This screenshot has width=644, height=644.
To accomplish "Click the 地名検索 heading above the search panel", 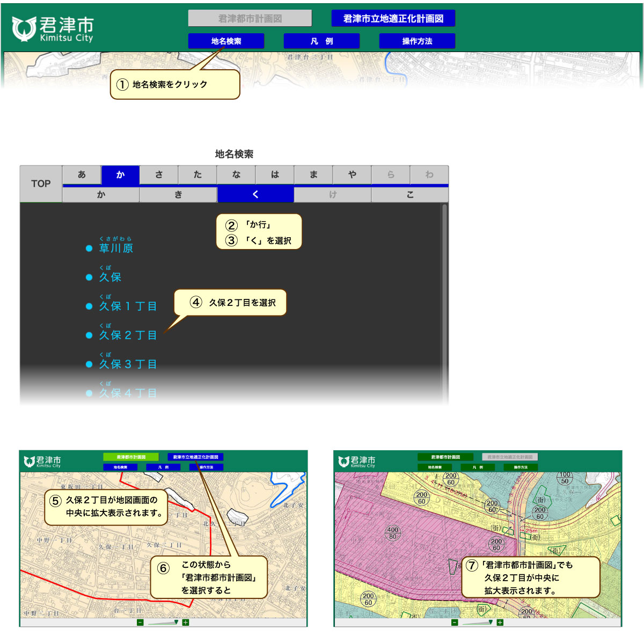I will (234, 154).
